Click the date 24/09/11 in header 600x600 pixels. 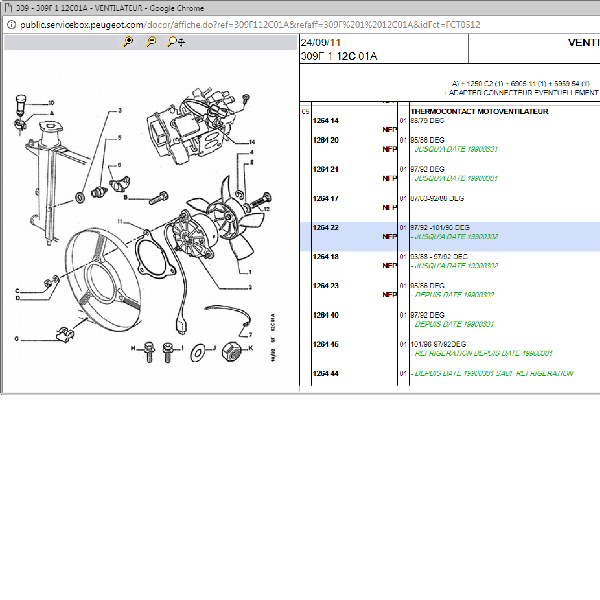(321, 42)
